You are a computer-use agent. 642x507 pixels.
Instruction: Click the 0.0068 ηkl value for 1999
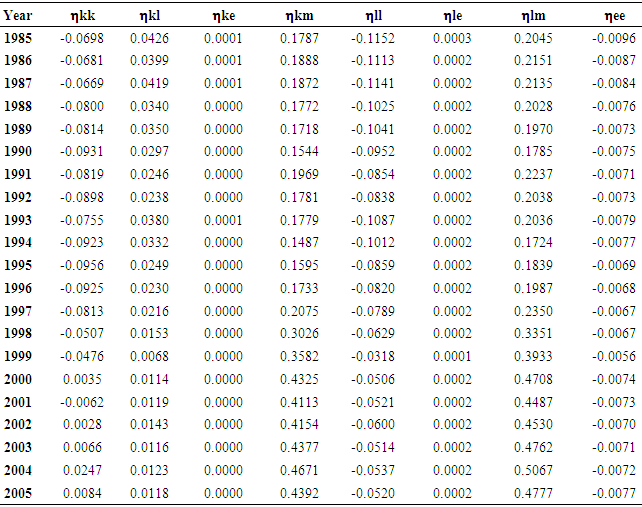150,357
